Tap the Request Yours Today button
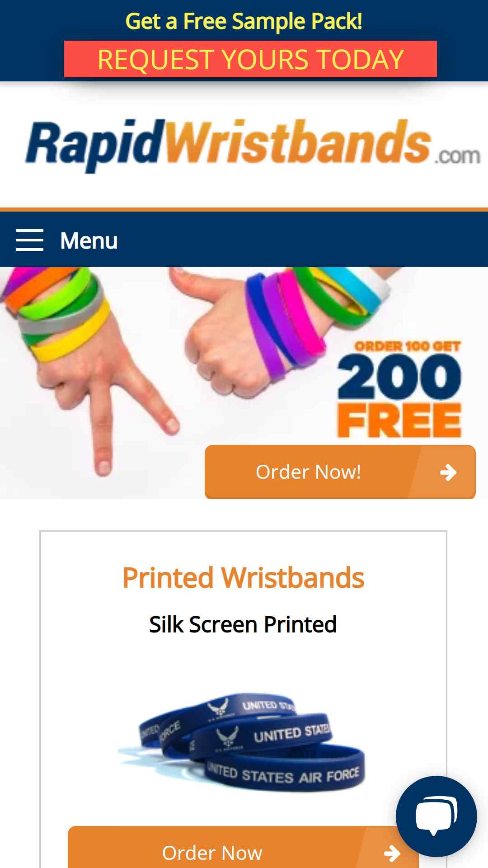This screenshot has height=868, width=488. point(250,59)
